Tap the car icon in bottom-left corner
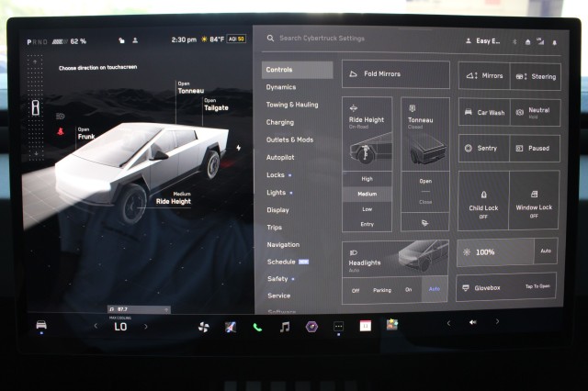The image size is (588, 391). pos(41,326)
